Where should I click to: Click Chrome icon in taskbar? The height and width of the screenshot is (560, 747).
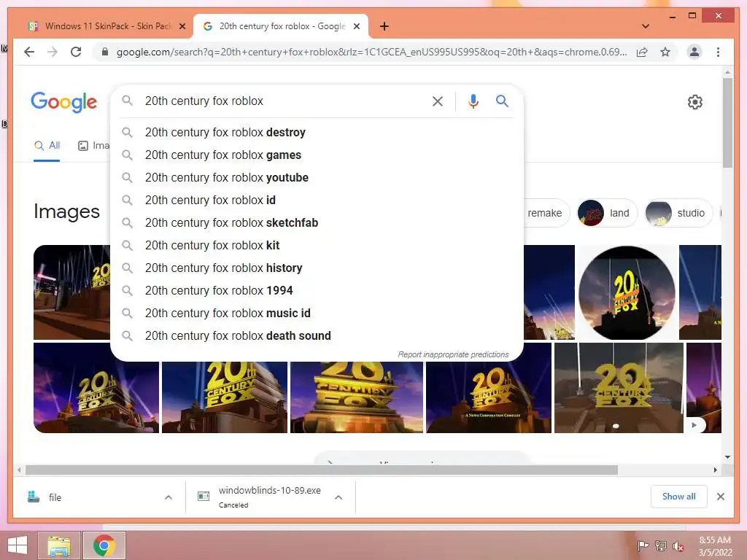(104, 545)
